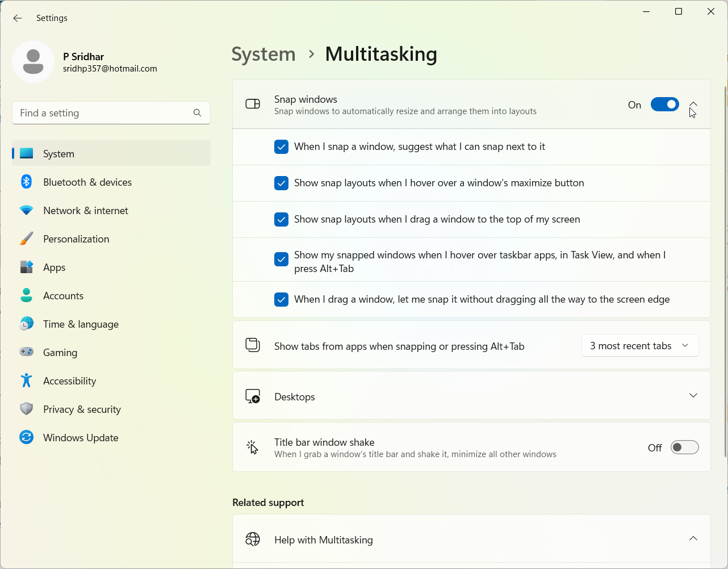Viewport: 728px width, 569px height.
Task: Click the P Sridhar account name
Action: [83, 57]
